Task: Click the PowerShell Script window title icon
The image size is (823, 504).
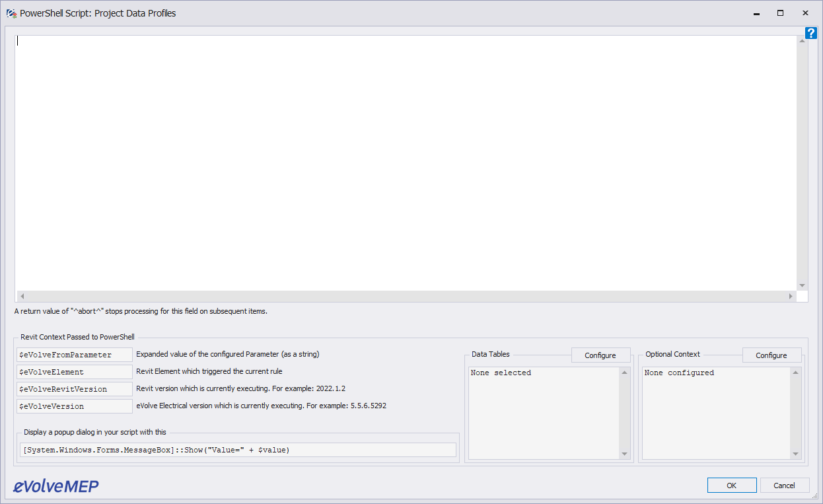Action: pos(11,13)
